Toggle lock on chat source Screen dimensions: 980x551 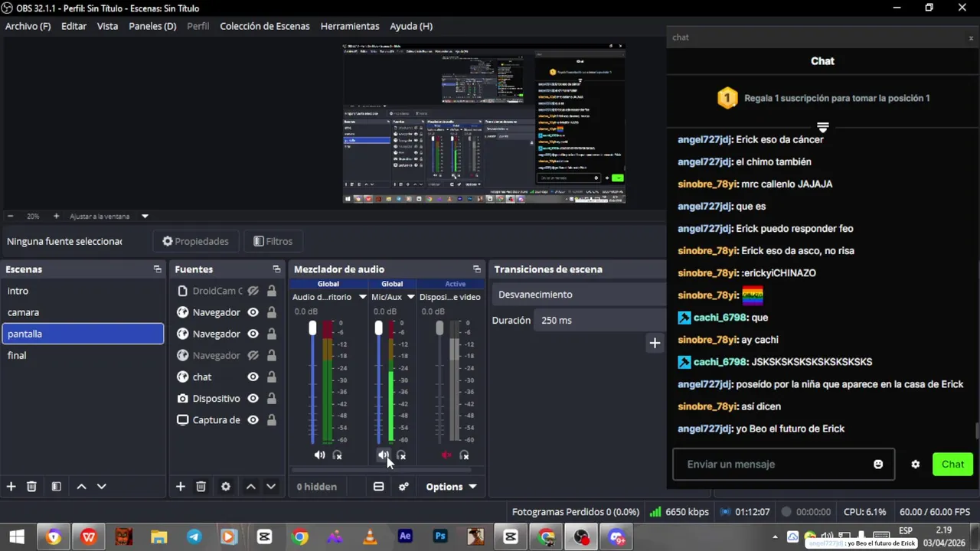(272, 377)
